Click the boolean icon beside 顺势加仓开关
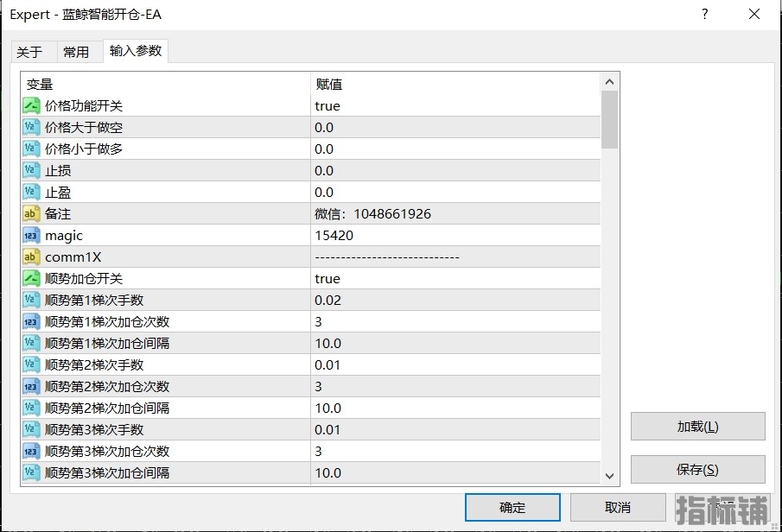The image size is (782, 532). pos(31,278)
